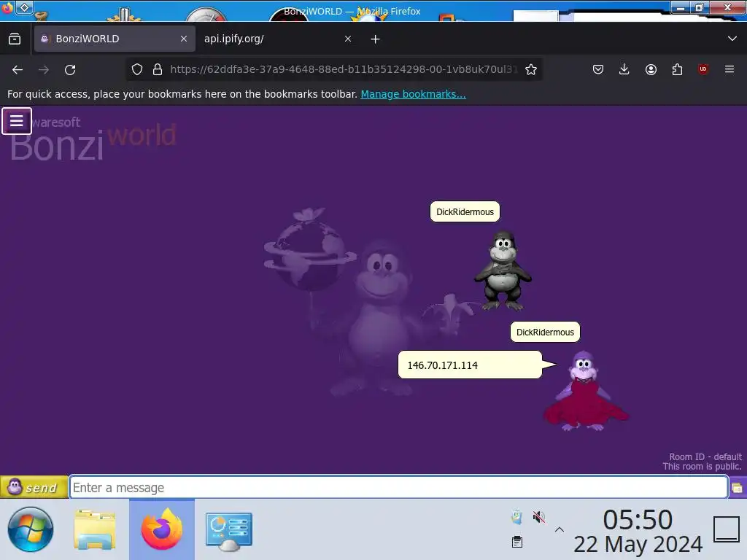Open the Firefox application menu
This screenshot has width=747, height=560.
coord(729,69)
